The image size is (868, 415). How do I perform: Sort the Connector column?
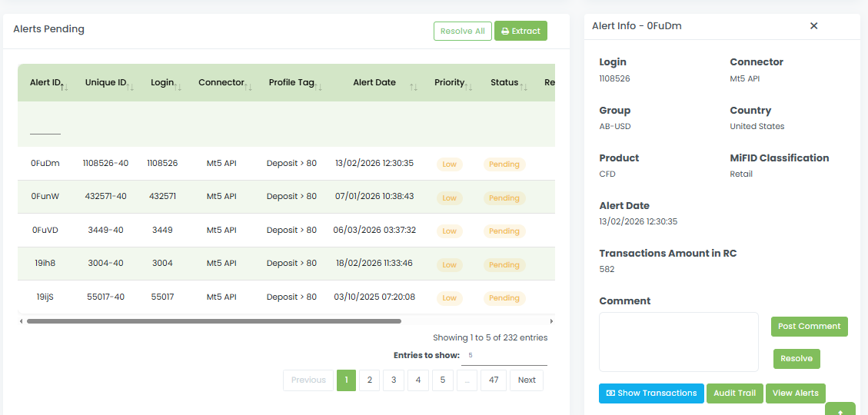tap(248, 87)
